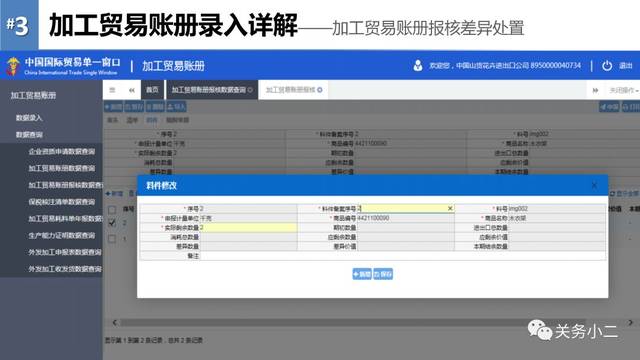This screenshot has height=360, width=640.
Task: Click the power icon to log out
Action: tap(607, 65)
